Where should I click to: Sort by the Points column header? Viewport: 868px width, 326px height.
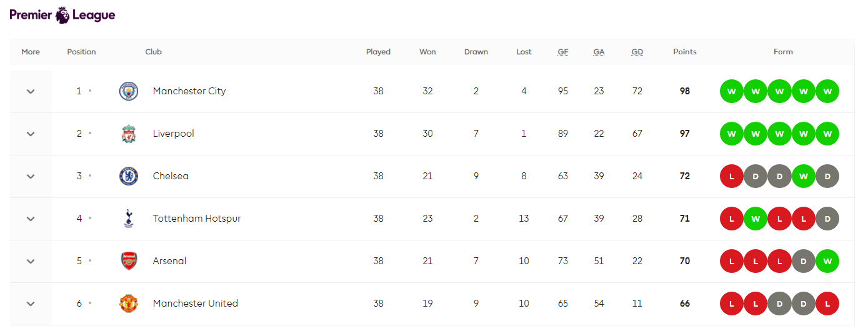tap(684, 52)
